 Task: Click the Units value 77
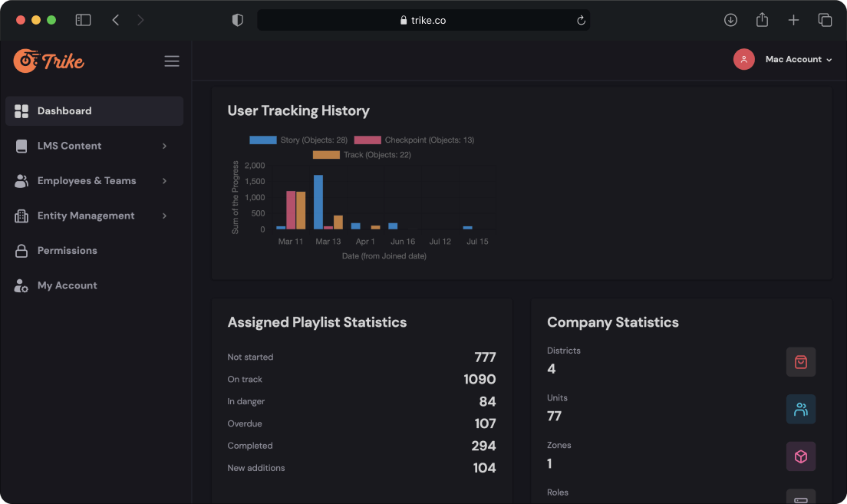[554, 417]
